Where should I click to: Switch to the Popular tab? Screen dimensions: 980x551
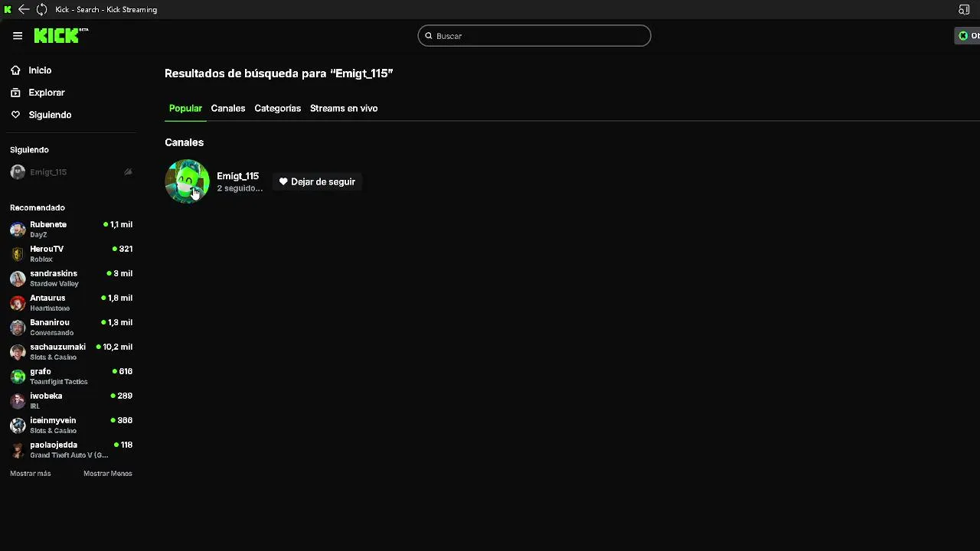[185, 109]
